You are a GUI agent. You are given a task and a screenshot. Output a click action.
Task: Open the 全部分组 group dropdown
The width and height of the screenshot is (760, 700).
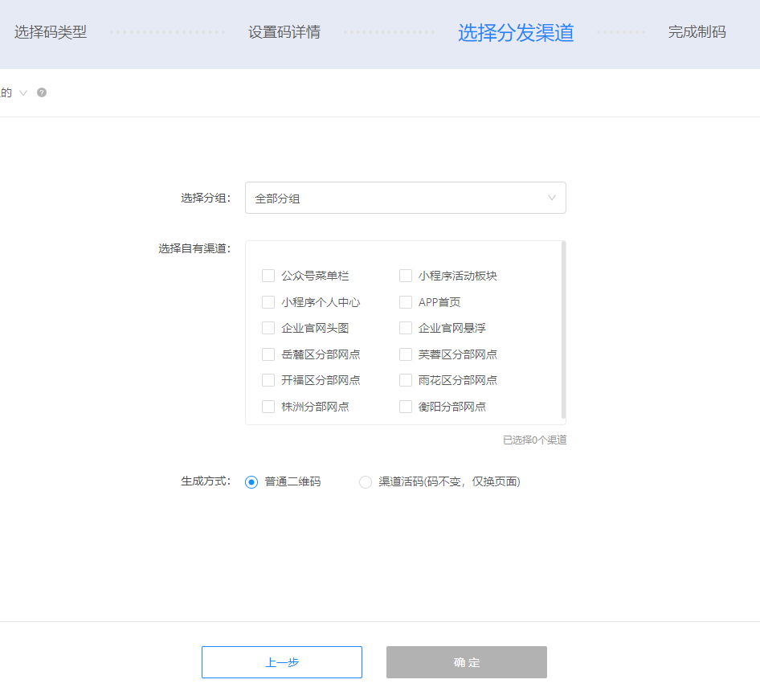[405, 198]
